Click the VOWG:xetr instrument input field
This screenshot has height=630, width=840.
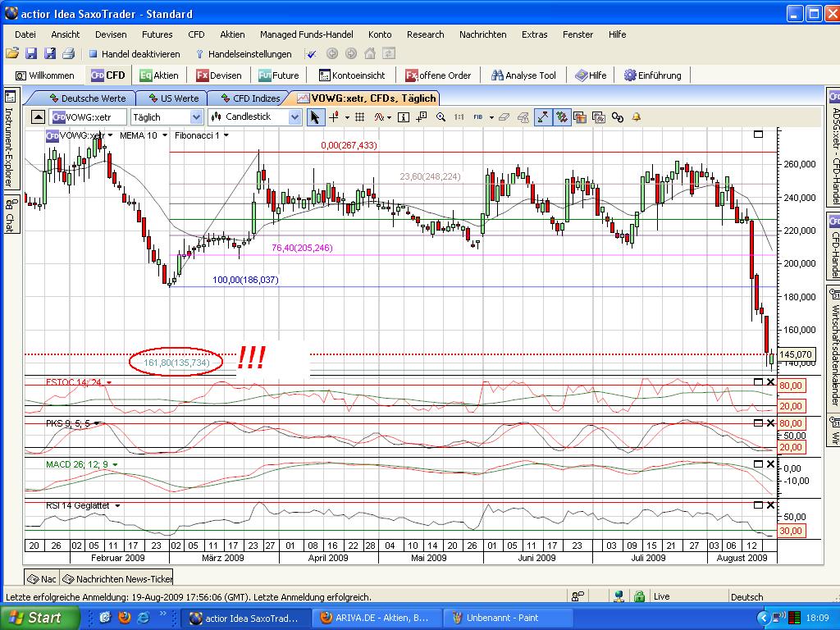(x=88, y=117)
